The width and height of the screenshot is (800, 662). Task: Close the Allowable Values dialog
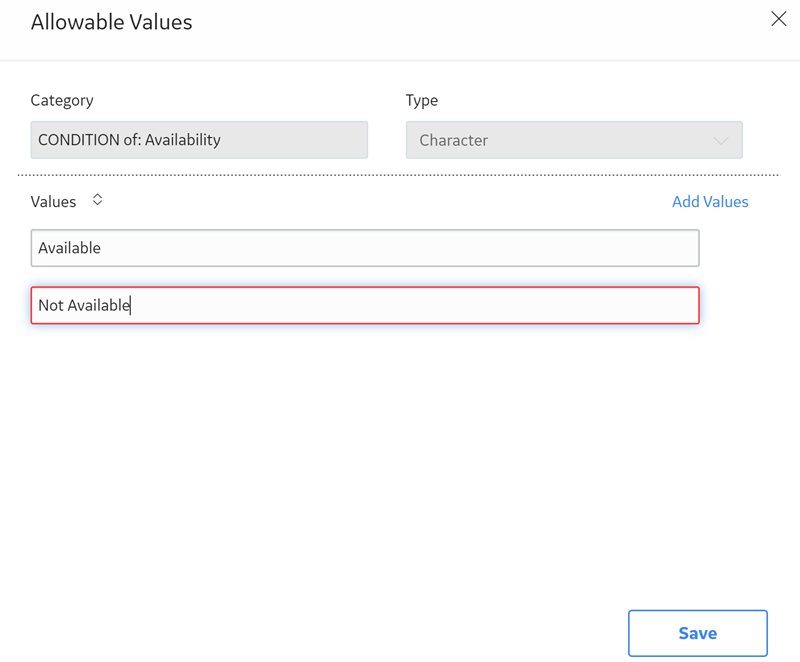click(x=779, y=19)
